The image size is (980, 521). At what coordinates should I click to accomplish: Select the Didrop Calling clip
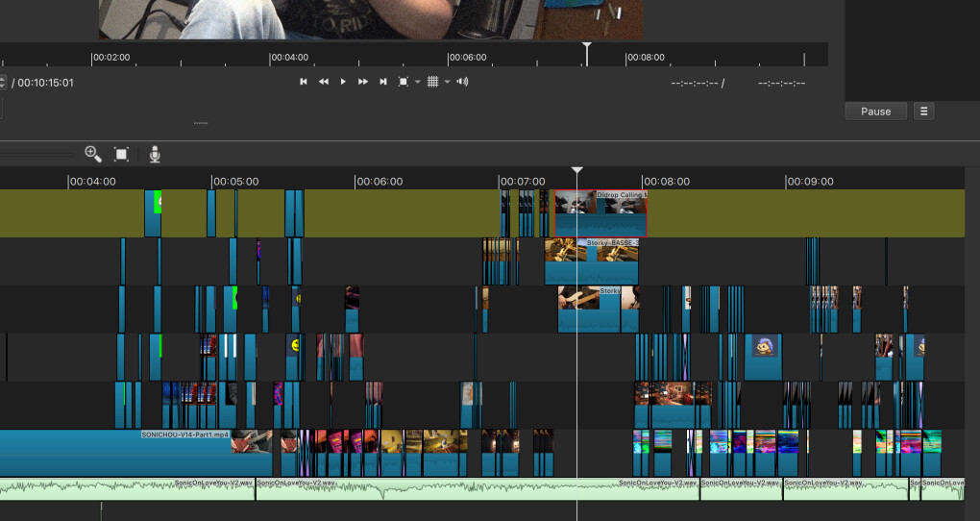600,213
